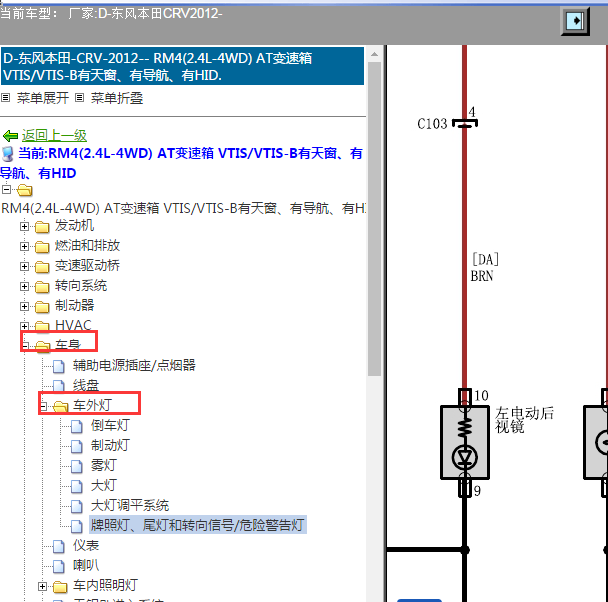Viewport: 608px width, 602px height.
Task: Click the 辅助电源插座/点烟器 document icon
Action: click(59, 366)
